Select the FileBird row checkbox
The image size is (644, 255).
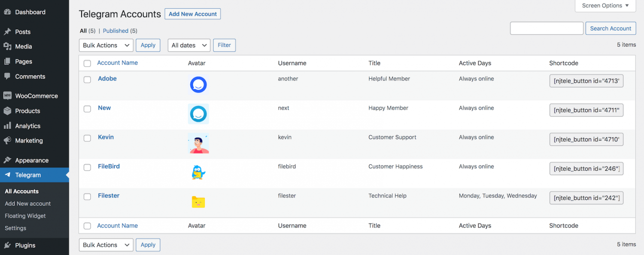[x=87, y=167]
